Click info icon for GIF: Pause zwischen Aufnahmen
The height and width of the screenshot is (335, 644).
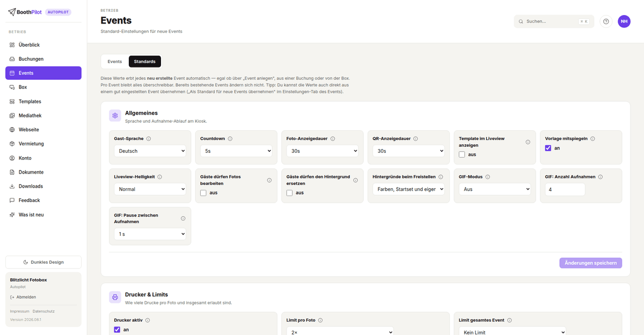(x=183, y=218)
